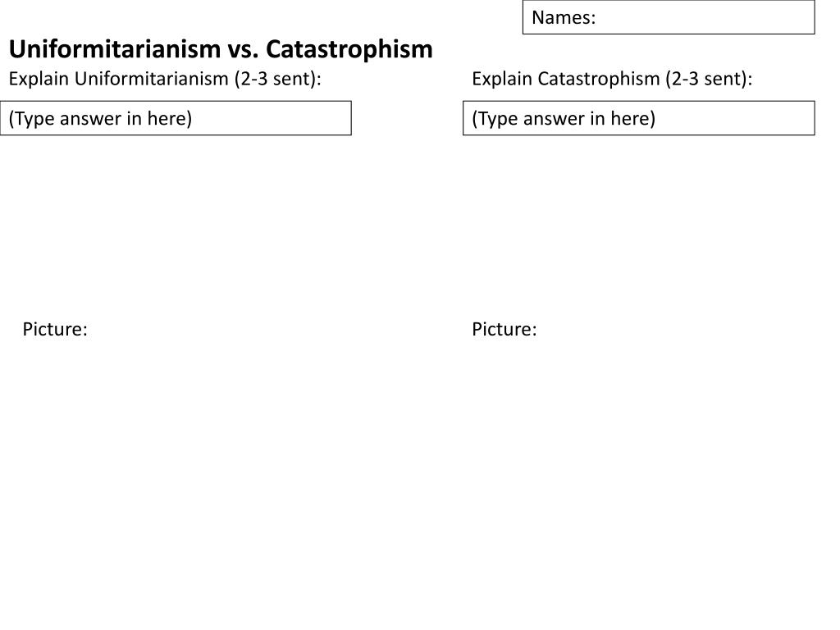Screen dimensions: 840x630
Task: Click the word 'Explain' above left answer box
Action: (x=39, y=79)
